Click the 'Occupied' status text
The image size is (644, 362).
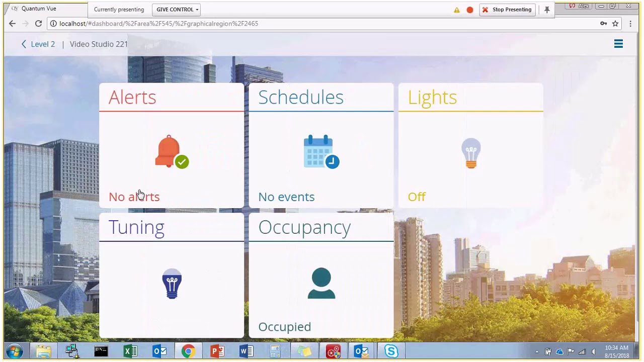tap(284, 327)
